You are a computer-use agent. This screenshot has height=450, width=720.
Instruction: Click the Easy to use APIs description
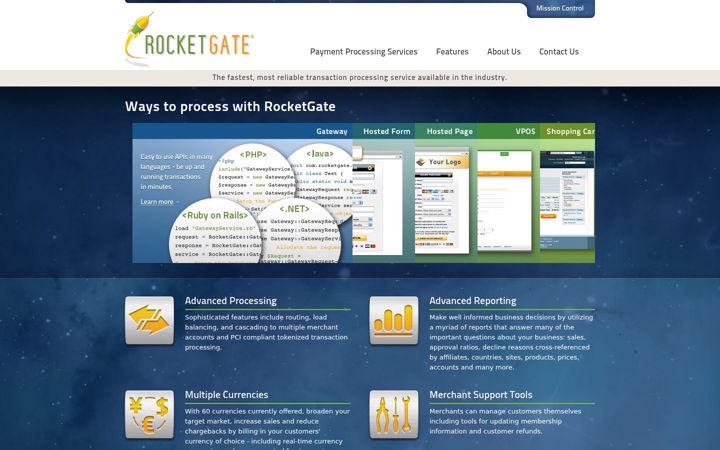click(177, 172)
